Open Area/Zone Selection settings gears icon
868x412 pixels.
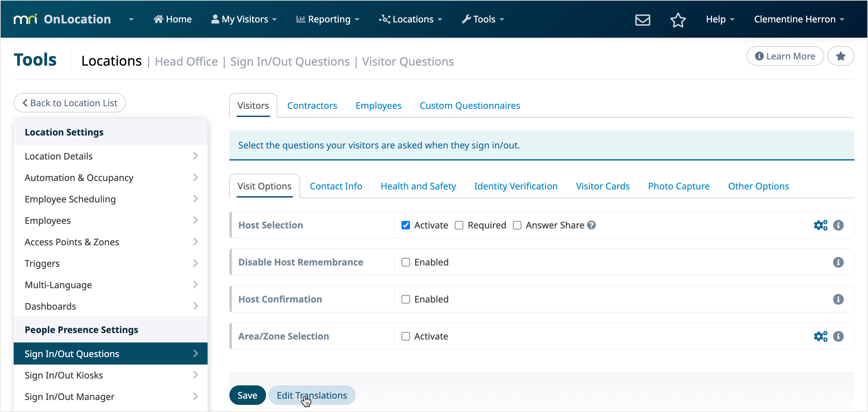point(820,336)
